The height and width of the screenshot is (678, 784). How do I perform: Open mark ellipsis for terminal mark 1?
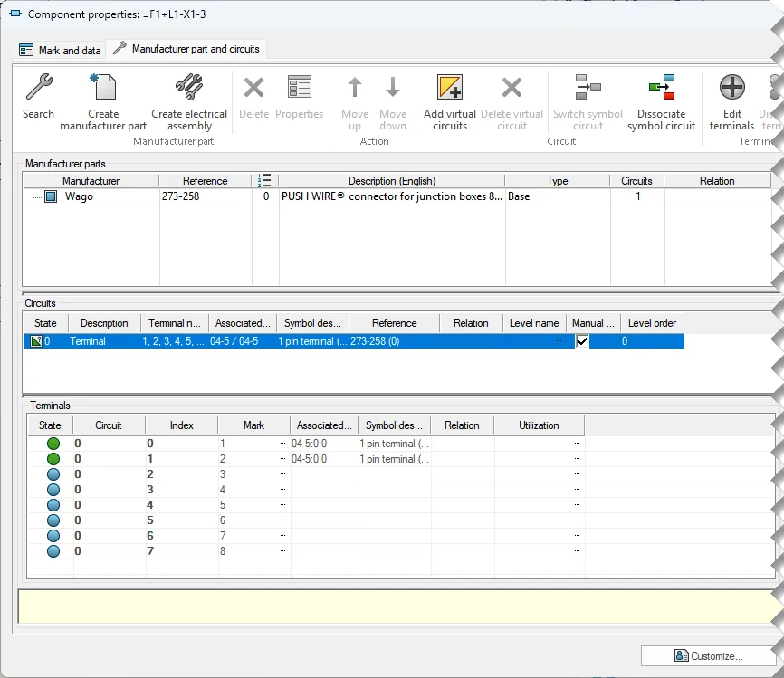[283, 444]
